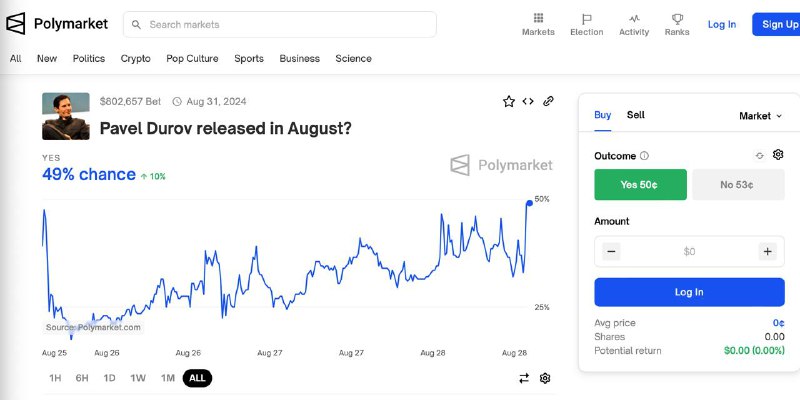The height and width of the screenshot is (400, 800).
Task: Click the blue Log In button
Action: [x=689, y=292]
